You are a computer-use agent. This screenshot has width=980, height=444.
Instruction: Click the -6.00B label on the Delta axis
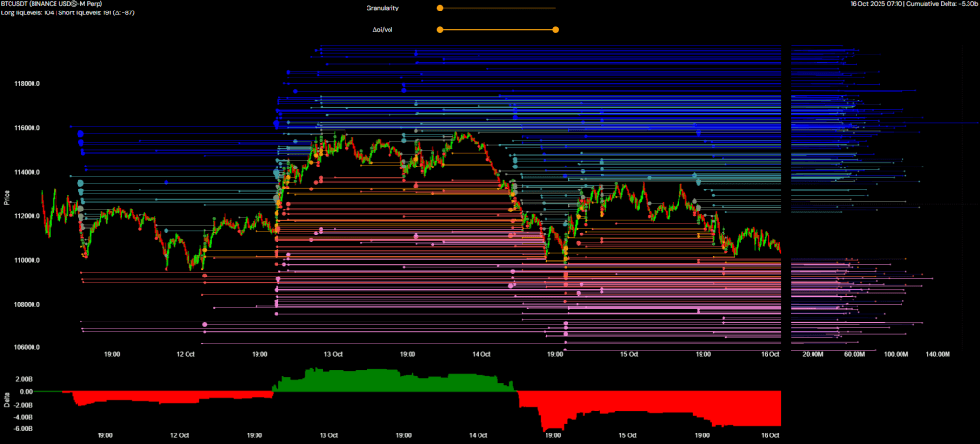[x=24, y=428]
